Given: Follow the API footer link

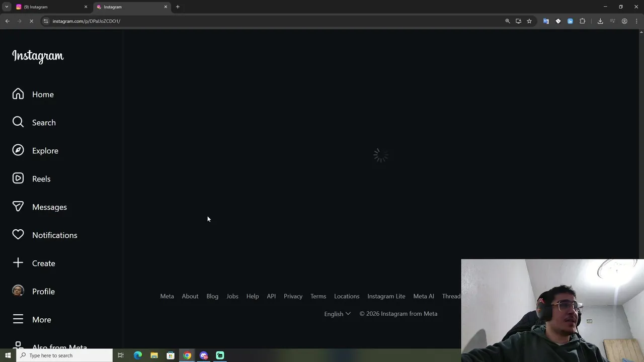Looking at the screenshot, I should coord(271,296).
